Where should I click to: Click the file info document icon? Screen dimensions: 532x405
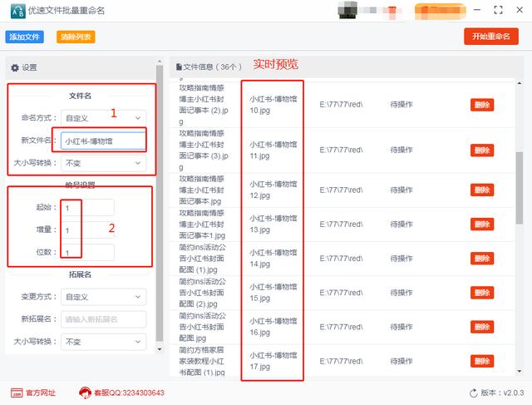179,67
